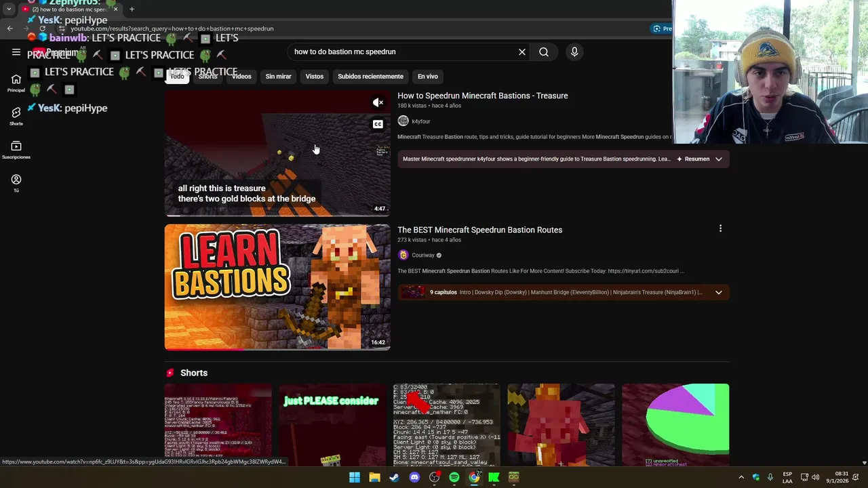Open the pie chart Short thumbnail
The width and height of the screenshot is (868, 488).
coord(675,425)
